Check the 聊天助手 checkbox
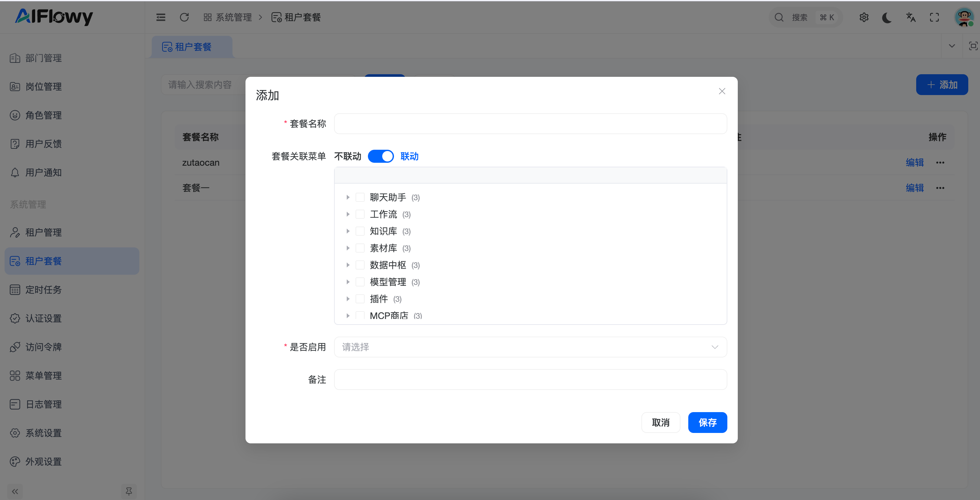The height and width of the screenshot is (500, 980). [360, 197]
